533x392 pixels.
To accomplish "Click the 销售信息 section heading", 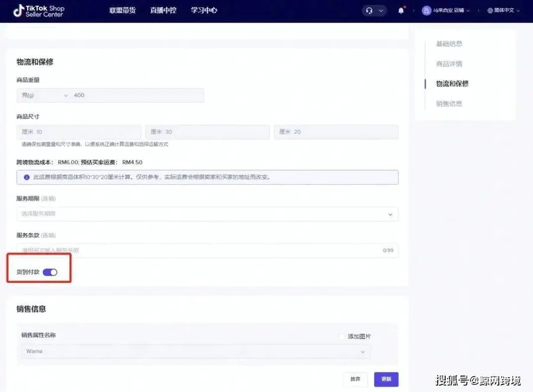I will tap(31, 309).
